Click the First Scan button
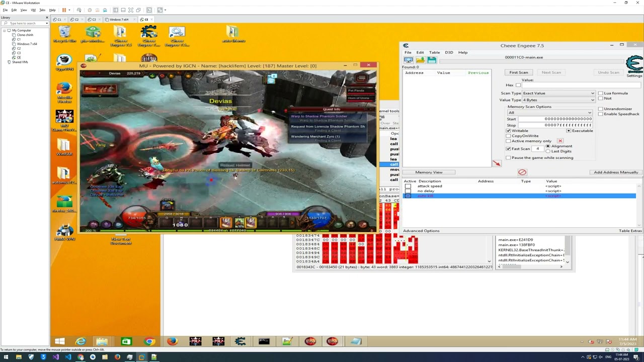Viewport: 644px width, 362px height. (519, 72)
